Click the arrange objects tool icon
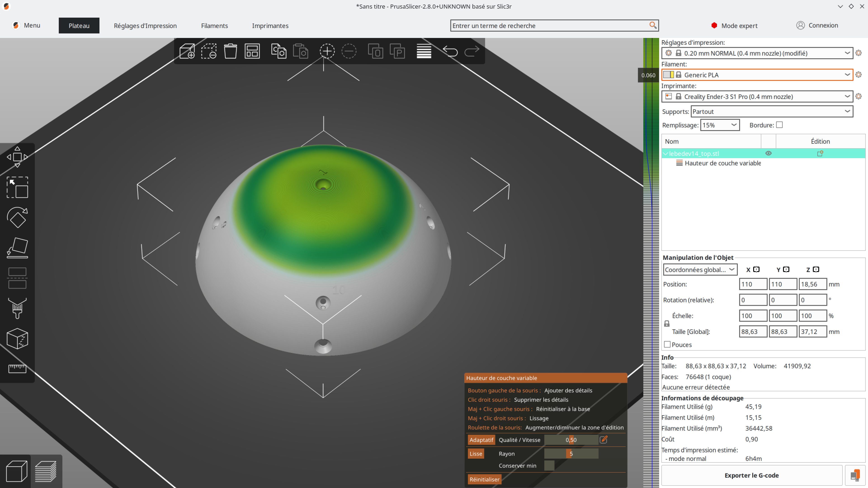 (252, 51)
